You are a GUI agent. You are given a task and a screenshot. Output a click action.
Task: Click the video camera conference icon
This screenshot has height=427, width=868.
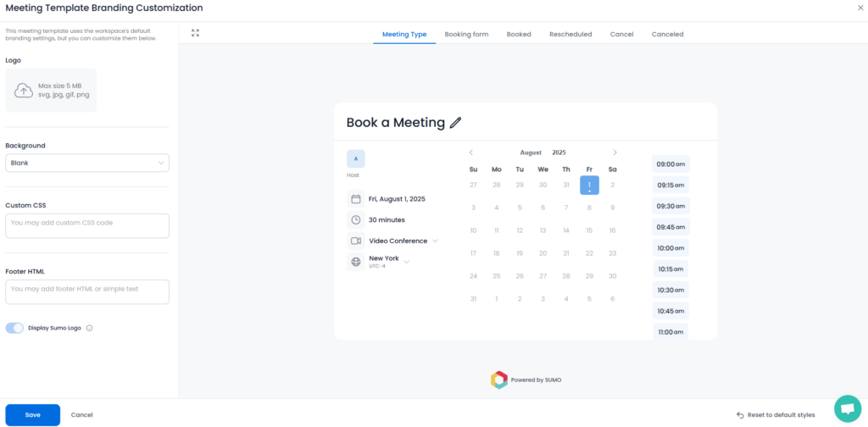tap(356, 241)
